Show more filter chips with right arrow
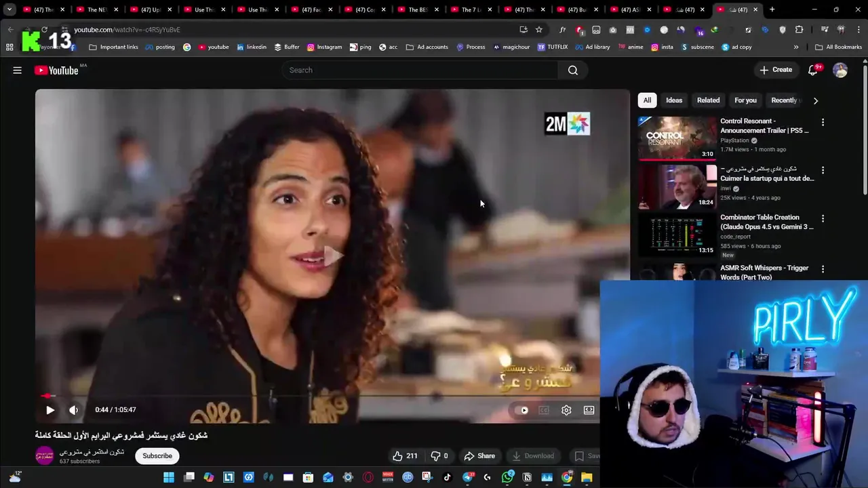This screenshot has width=868, height=488. pos(816,100)
